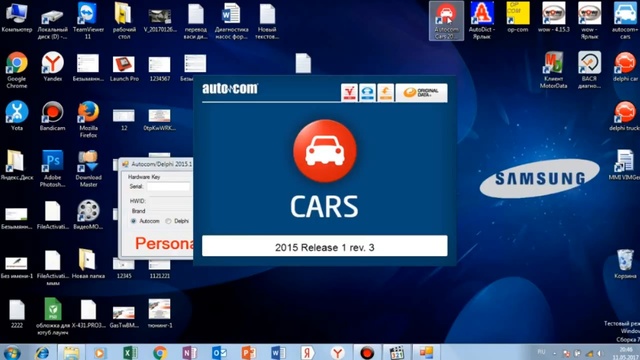Select the Autocom Cars 20 shortcut
This screenshot has height=360, width=640.
click(446, 20)
